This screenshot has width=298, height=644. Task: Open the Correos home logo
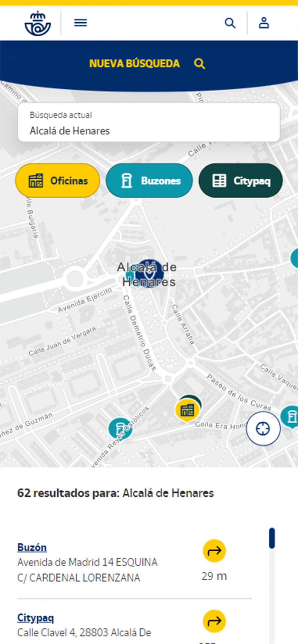38,23
